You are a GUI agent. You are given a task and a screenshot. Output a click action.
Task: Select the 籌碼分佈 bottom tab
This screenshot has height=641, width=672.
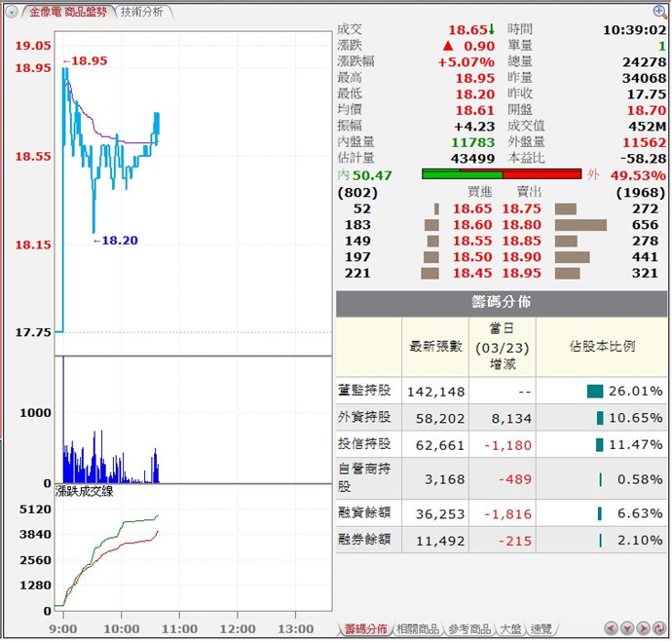[365, 629]
